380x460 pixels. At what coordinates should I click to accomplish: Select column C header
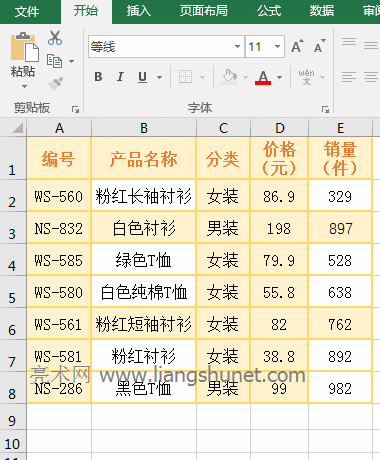click(x=223, y=128)
